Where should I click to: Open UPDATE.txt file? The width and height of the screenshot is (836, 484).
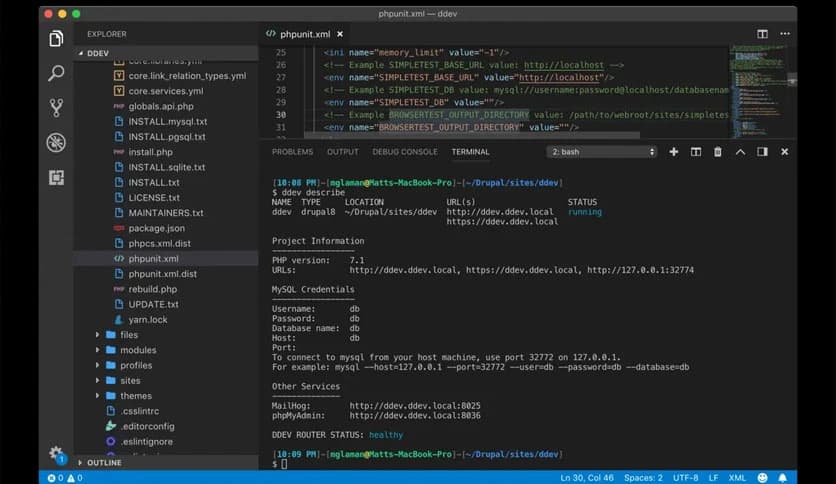tap(154, 304)
